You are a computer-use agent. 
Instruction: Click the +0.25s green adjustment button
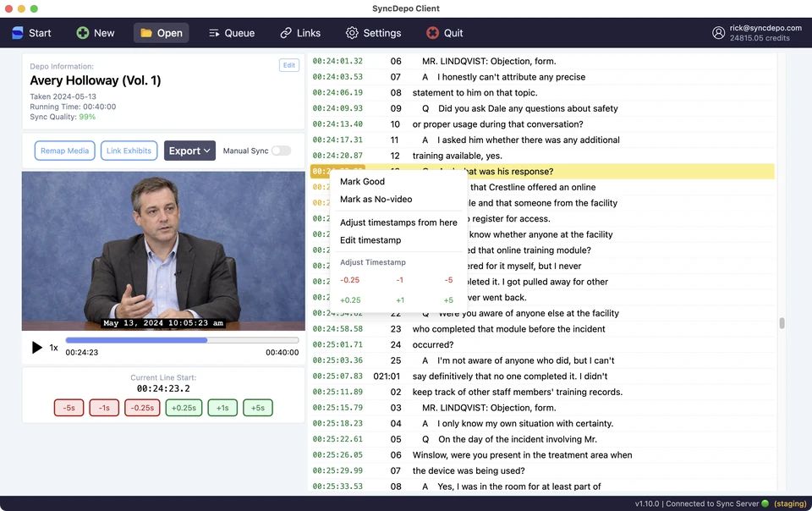[184, 408]
